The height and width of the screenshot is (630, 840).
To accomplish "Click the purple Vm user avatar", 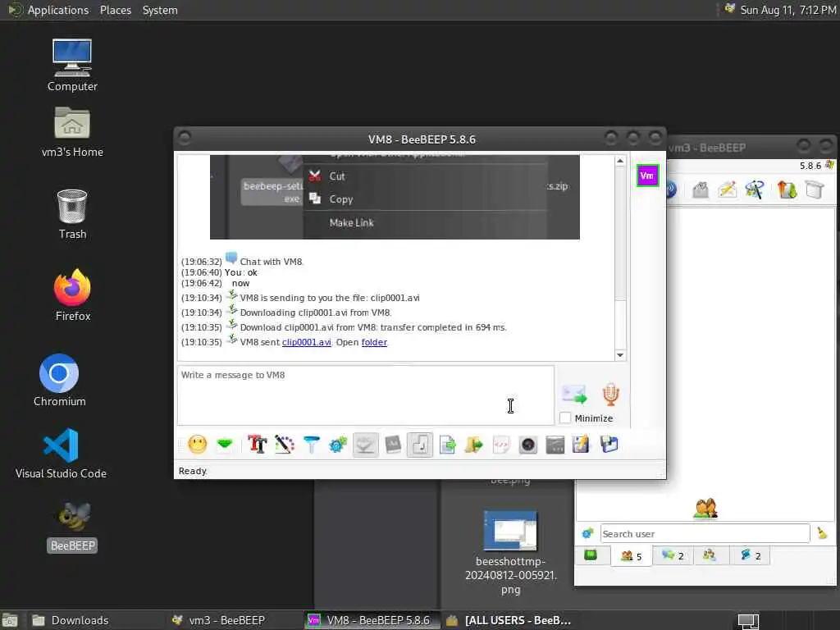I will (x=647, y=176).
